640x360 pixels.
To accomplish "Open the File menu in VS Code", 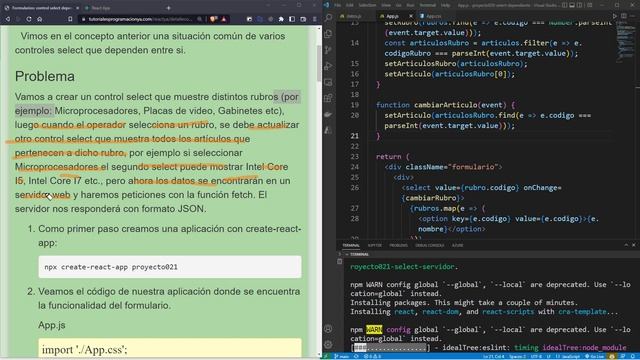I will 338,5.
